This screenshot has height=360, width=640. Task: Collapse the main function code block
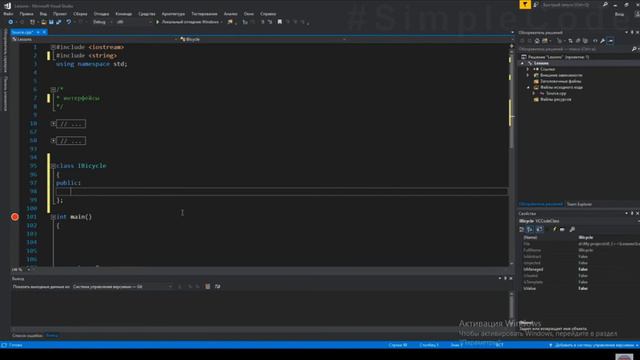pos(53,217)
